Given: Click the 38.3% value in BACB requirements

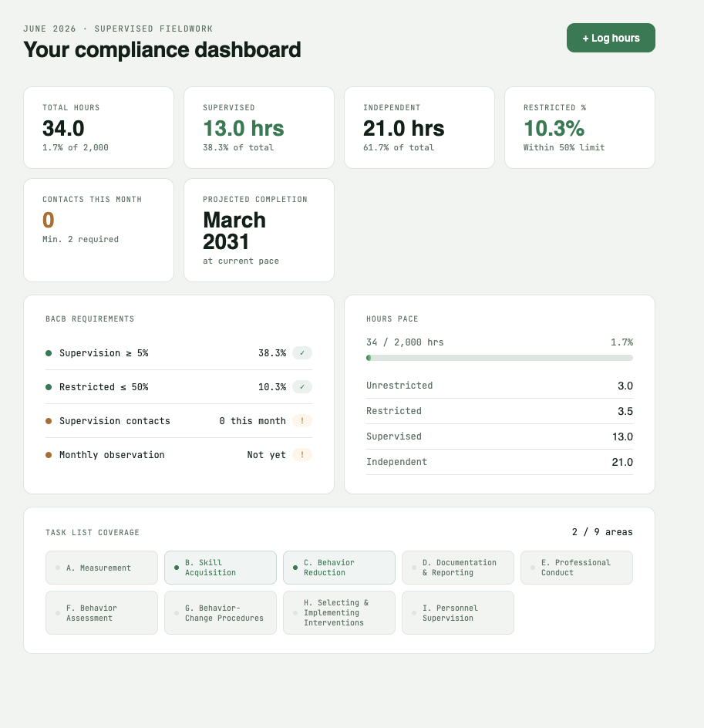Looking at the screenshot, I should point(272,353).
